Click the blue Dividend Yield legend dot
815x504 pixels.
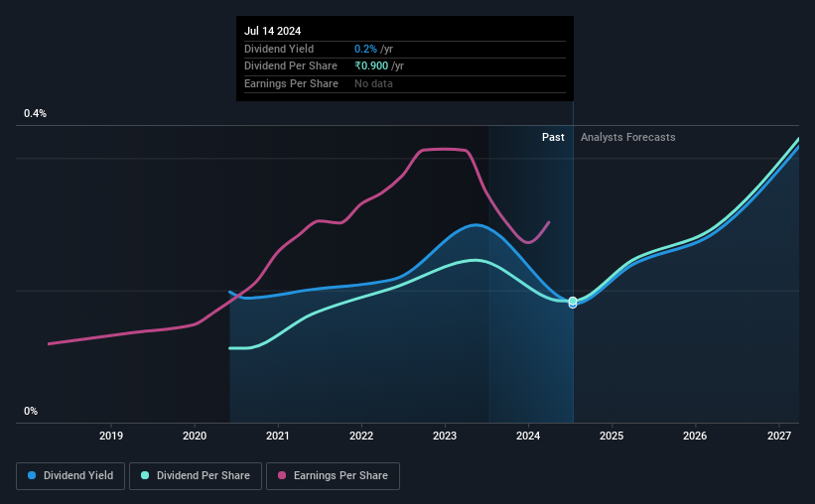pyautogui.click(x=32, y=475)
